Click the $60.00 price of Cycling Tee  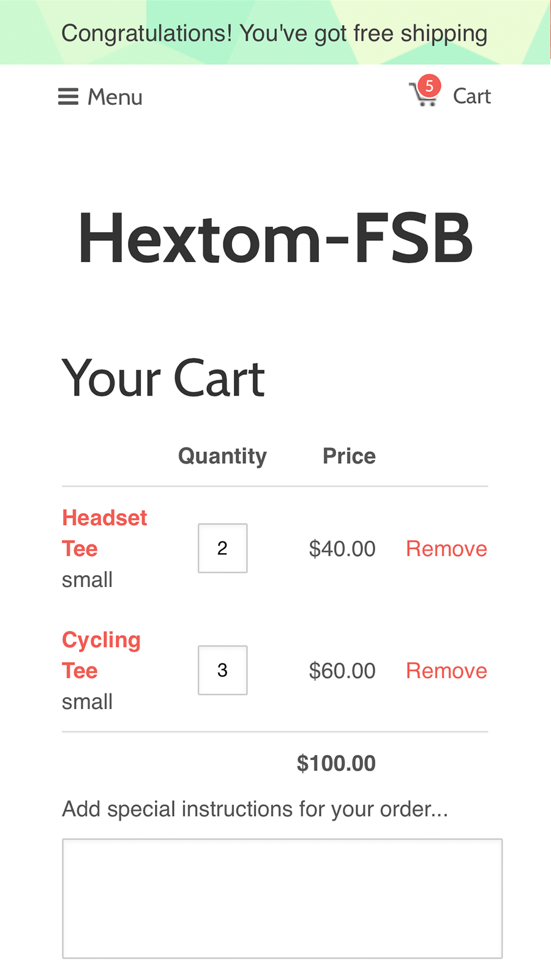[342, 670]
